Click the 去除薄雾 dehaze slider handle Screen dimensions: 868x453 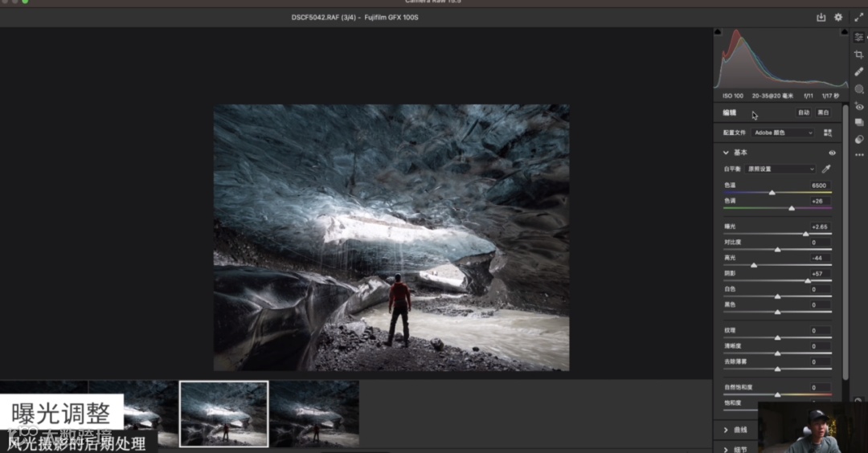click(x=777, y=369)
